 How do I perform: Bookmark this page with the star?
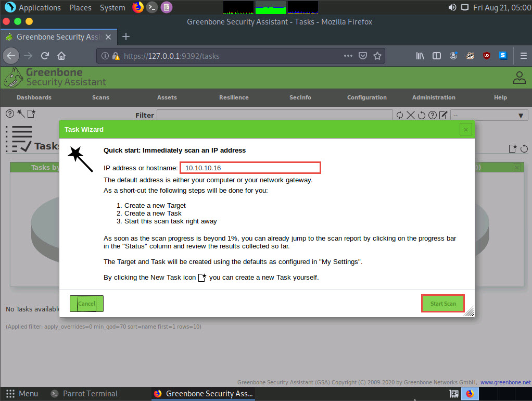pyautogui.click(x=377, y=56)
